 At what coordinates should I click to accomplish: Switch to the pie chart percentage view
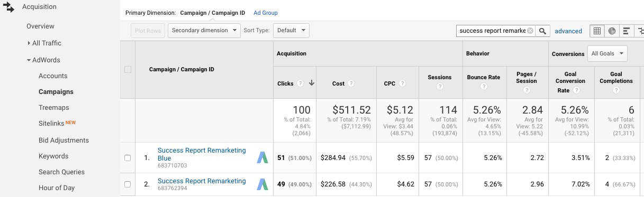(x=612, y=31)
